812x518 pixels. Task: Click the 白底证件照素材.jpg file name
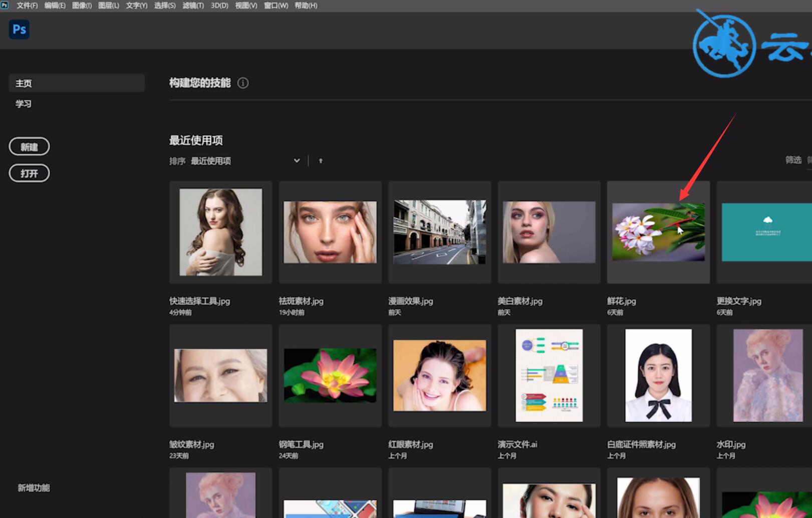(641, 444)
